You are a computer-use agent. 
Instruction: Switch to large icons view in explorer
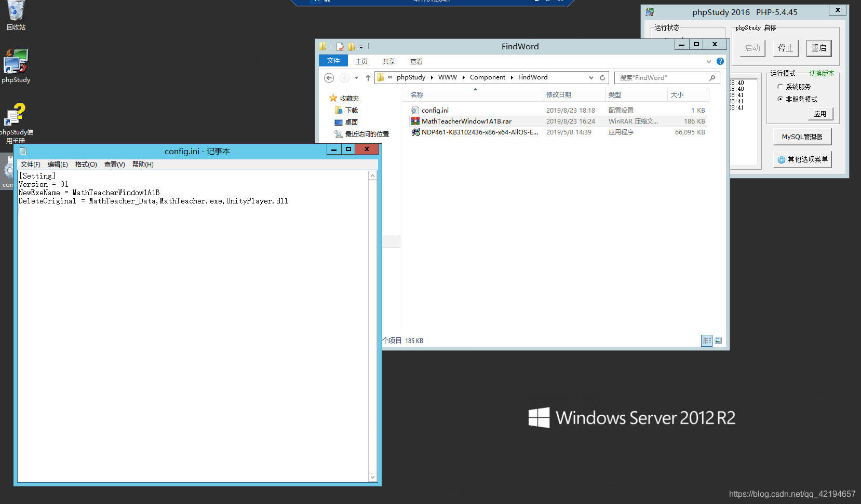click(718, 340)
